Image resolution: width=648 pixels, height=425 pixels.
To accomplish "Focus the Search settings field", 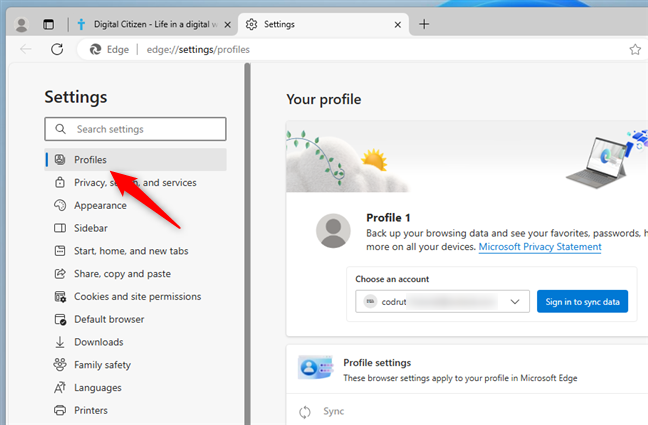I will (135, 129).
